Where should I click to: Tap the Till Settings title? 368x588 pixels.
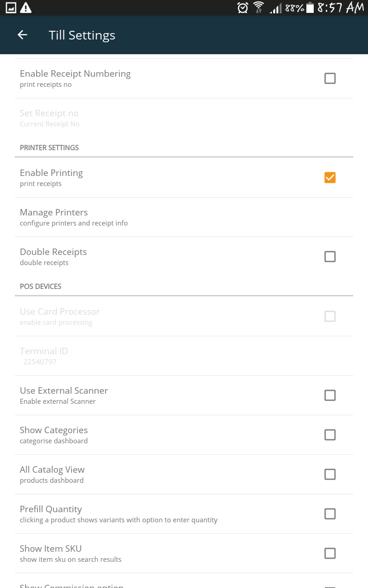(82, 35)
